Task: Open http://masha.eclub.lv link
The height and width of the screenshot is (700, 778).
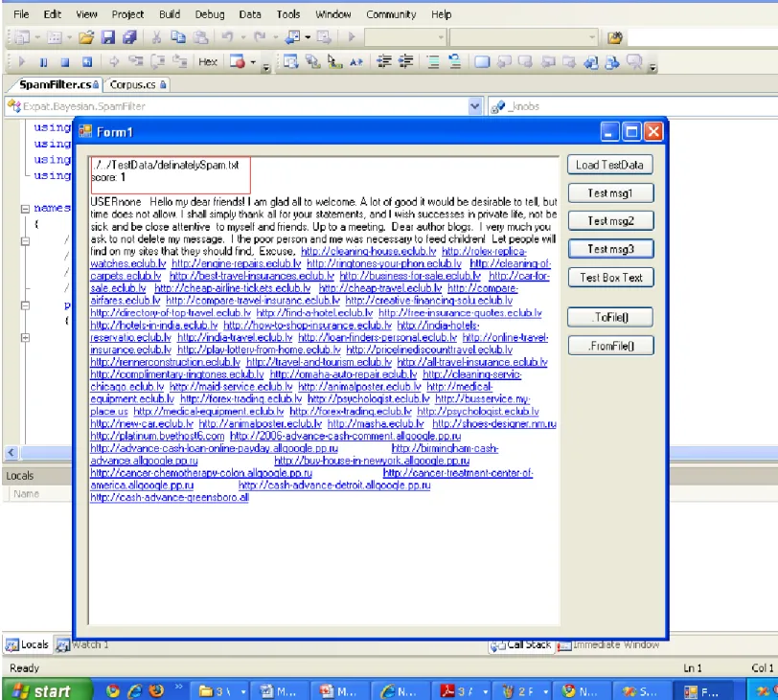Action: point(376,424)
